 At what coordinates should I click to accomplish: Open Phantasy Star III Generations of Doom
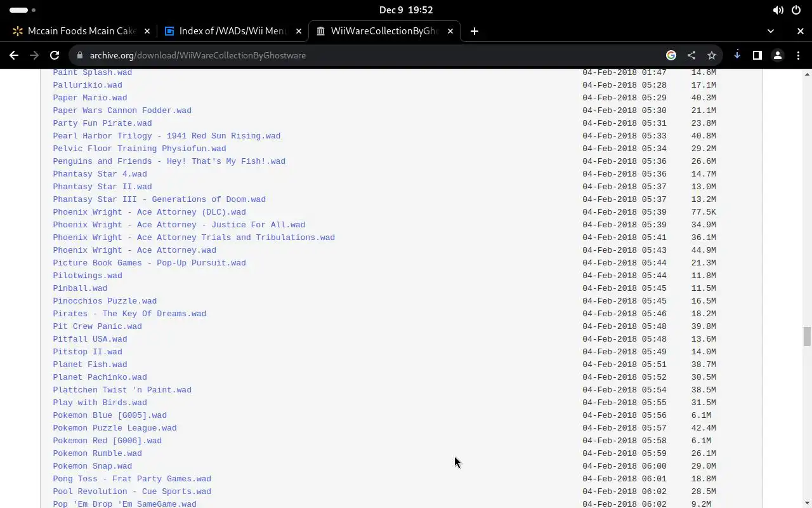tap(159, 199)
